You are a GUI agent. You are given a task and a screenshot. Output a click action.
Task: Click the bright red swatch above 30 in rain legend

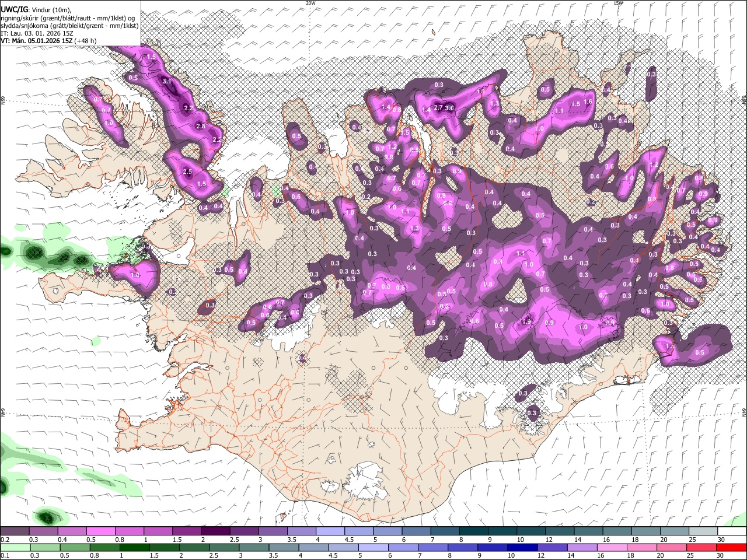point(732,547)
